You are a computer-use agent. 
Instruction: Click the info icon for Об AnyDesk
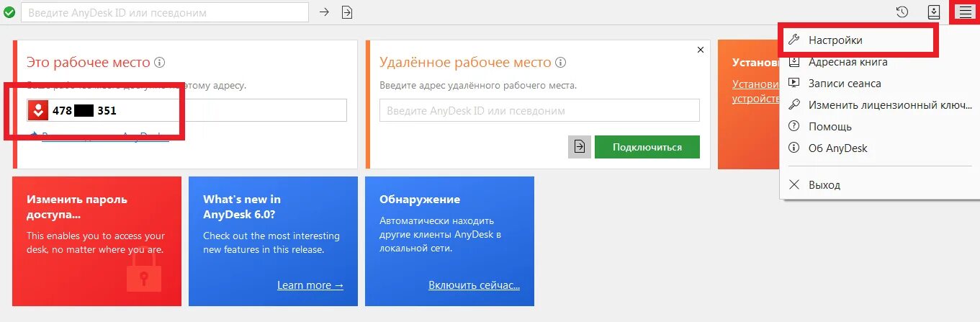click(x=794, y=148)
